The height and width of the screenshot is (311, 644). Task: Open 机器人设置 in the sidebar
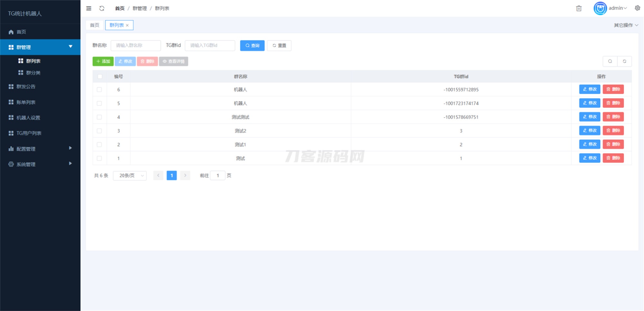click(x=28, y=118)
